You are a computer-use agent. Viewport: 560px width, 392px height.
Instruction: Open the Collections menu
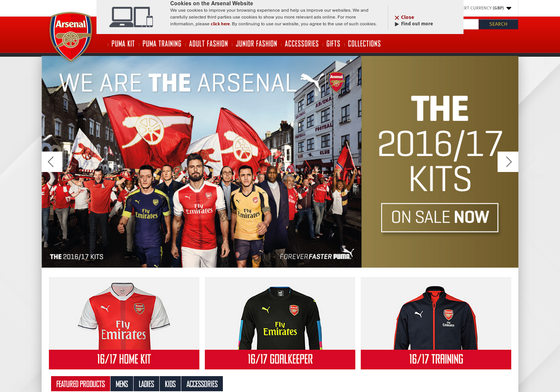(x=364, y=44)
